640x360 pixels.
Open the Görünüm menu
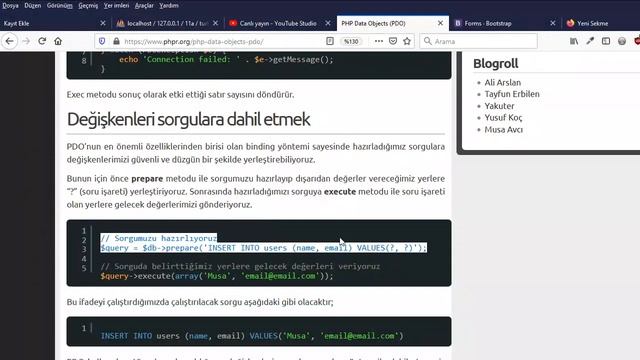pyautogui.click(x=60, y=6)
